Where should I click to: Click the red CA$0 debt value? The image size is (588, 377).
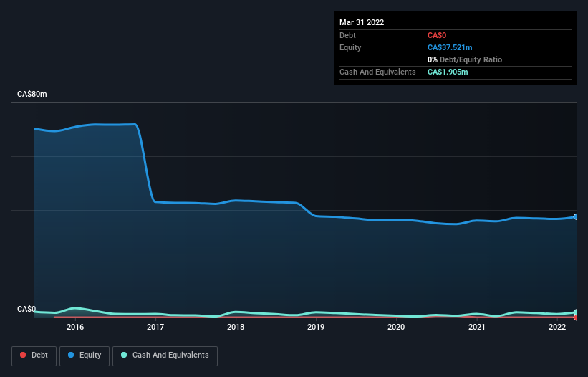pos(437,35)
